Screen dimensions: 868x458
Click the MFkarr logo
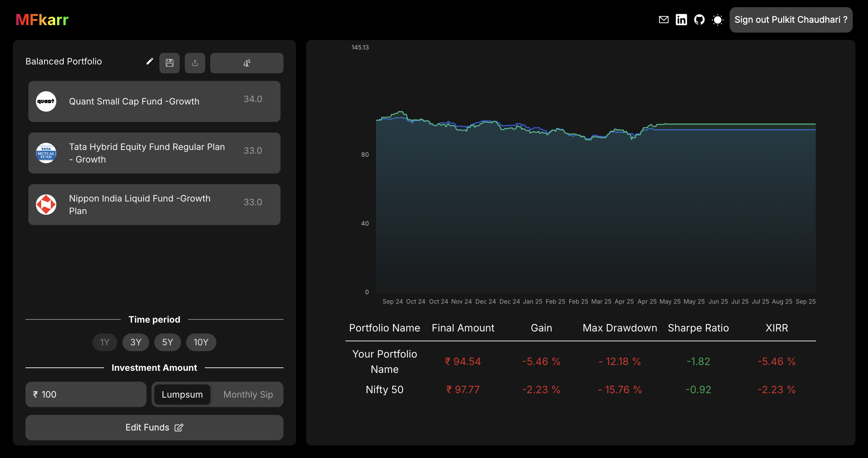click(42, 20)
